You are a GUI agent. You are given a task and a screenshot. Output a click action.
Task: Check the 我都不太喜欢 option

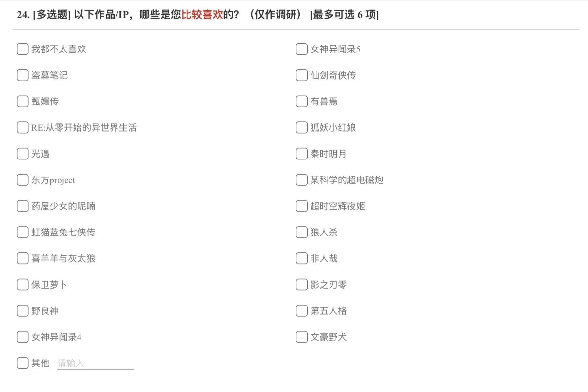(x=23, y=49)
